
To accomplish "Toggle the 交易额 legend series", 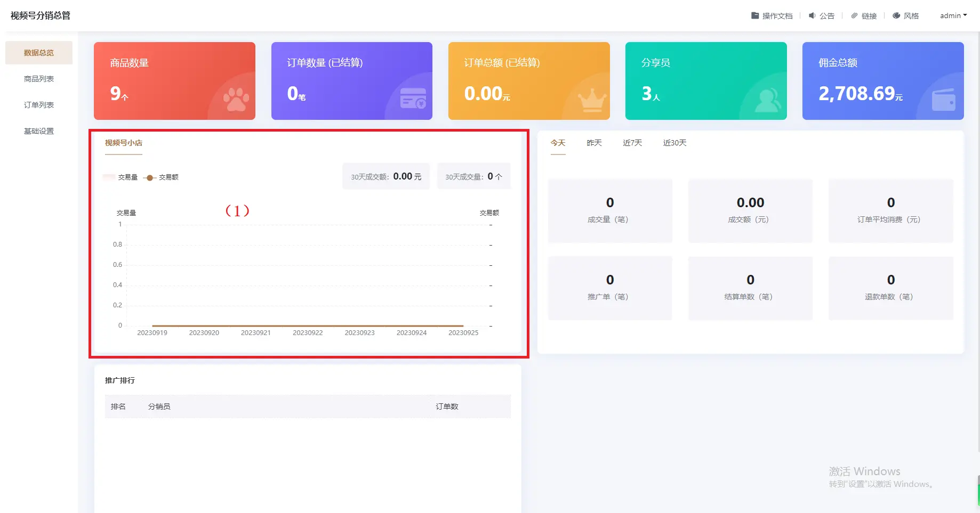I will tap(161, 177).
